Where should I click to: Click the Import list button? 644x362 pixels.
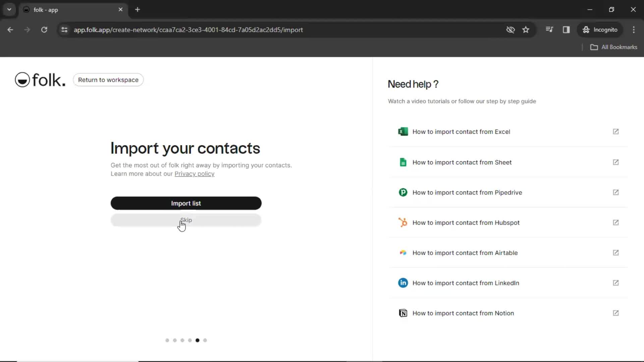click(x=186, y=203)
